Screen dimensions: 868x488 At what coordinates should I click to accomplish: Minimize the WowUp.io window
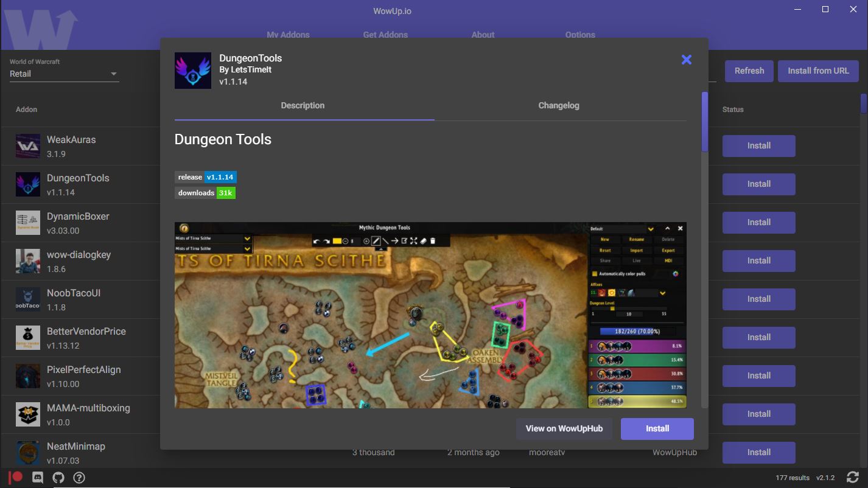pos(797,9)
